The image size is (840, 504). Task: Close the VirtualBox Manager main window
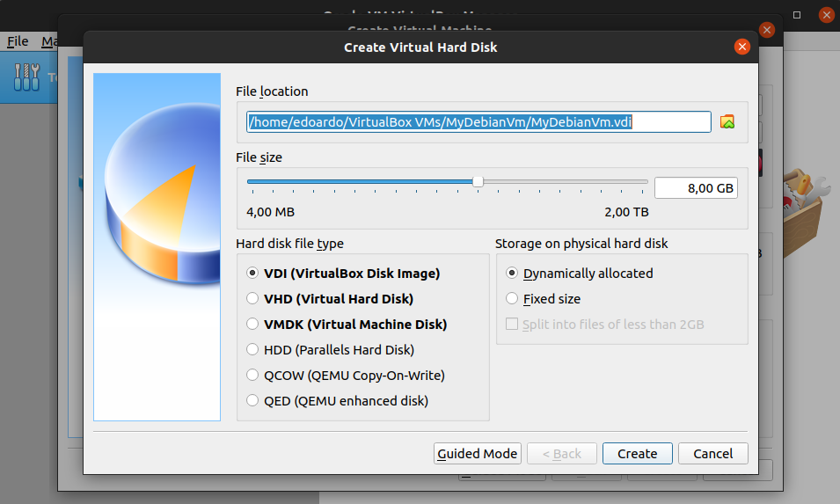(827, 15)
